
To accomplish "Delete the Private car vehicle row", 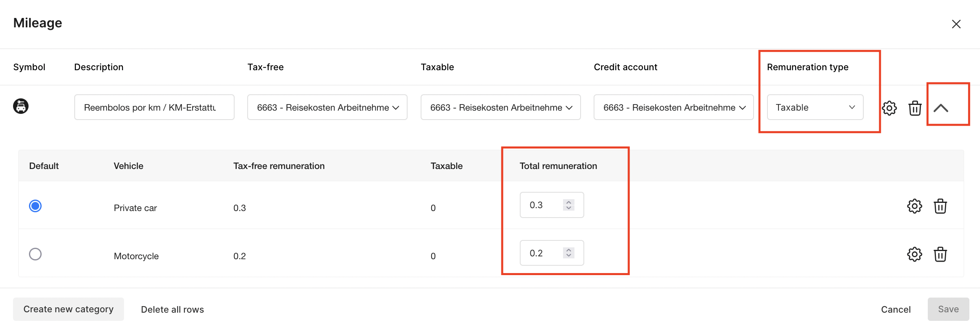I will (x=940, y=207).
